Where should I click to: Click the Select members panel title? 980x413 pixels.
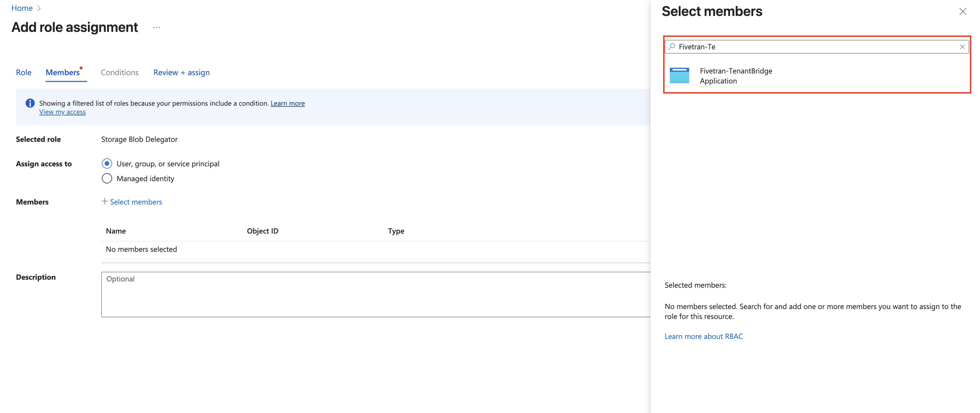pyautogui.click(x=712, y=11)
